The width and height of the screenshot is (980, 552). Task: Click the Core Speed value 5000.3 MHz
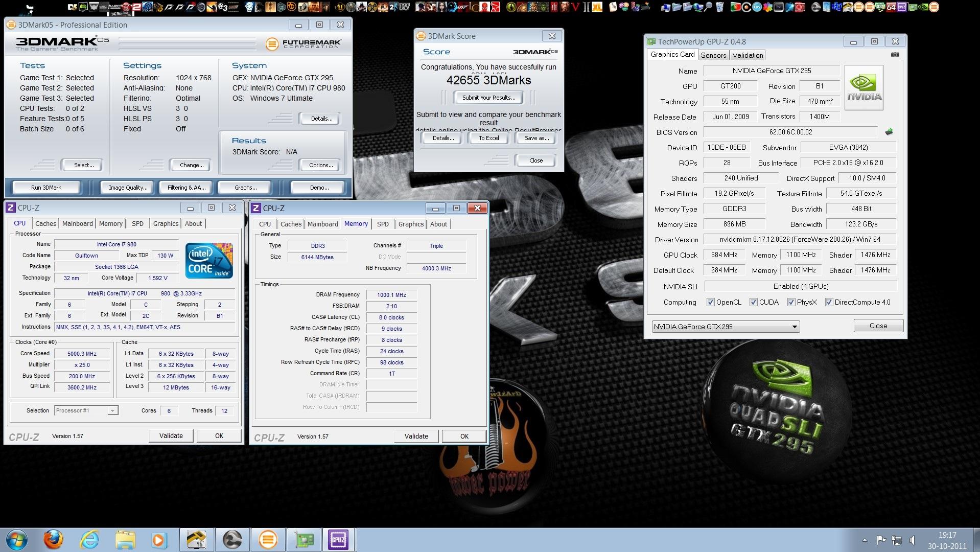point(82,354)
